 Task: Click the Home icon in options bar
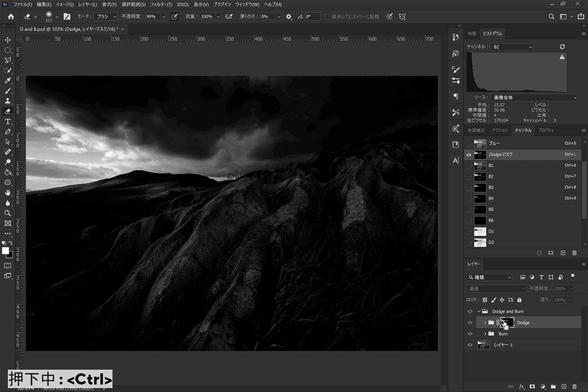[10, 15]
